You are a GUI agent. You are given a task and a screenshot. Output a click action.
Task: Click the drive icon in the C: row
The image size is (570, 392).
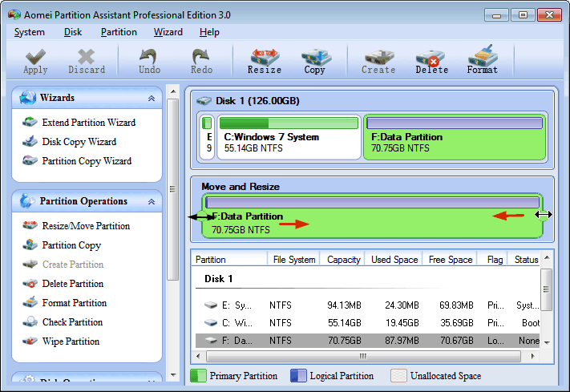[x=211, y=322]
